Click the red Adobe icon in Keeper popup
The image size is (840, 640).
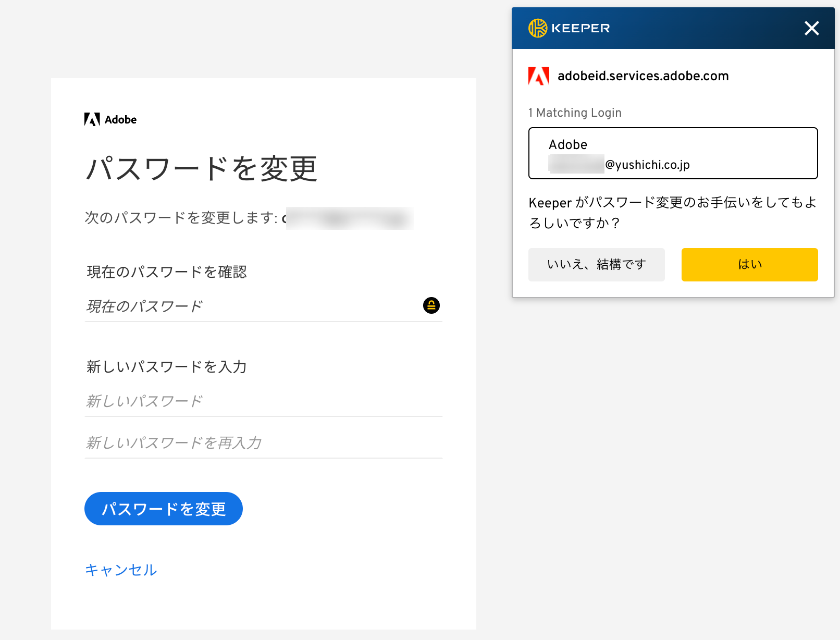tap(539, 76)
